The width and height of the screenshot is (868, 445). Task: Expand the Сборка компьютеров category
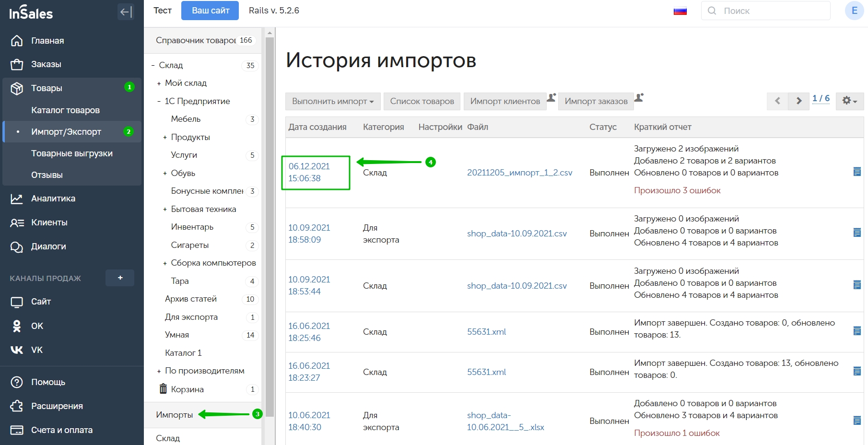pos(165,263)
